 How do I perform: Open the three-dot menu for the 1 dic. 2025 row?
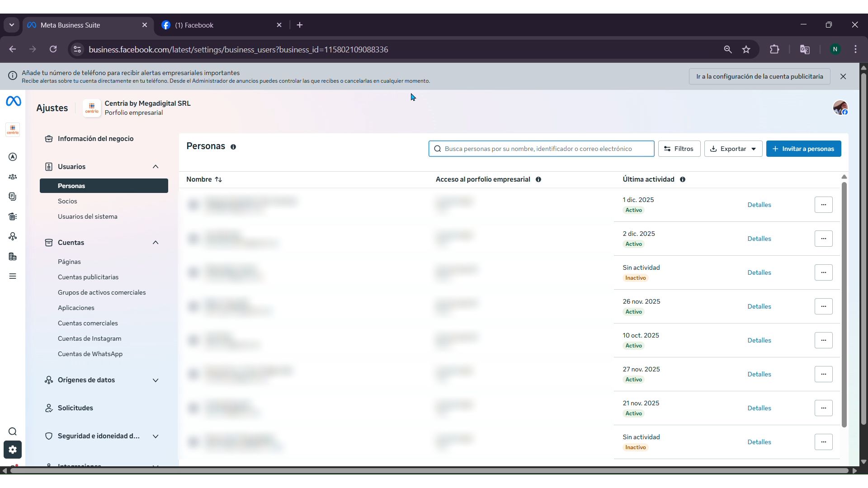click(x=823, y=205)
